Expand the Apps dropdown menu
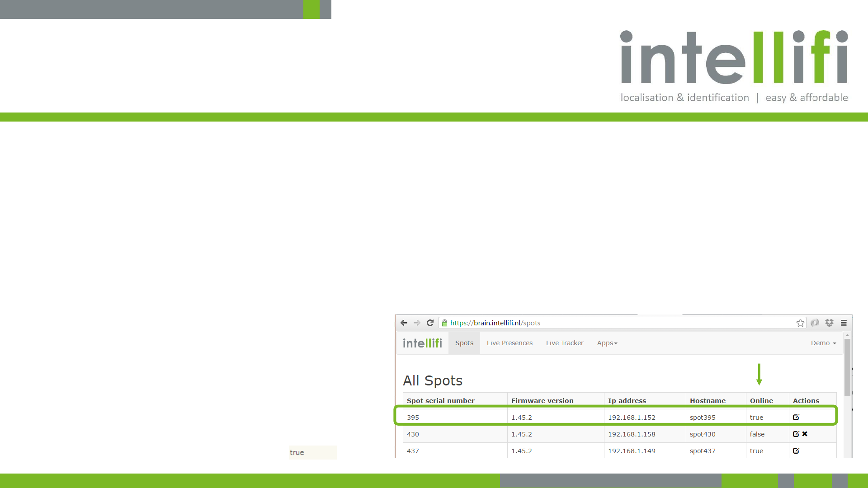 [x=607, y=343]
